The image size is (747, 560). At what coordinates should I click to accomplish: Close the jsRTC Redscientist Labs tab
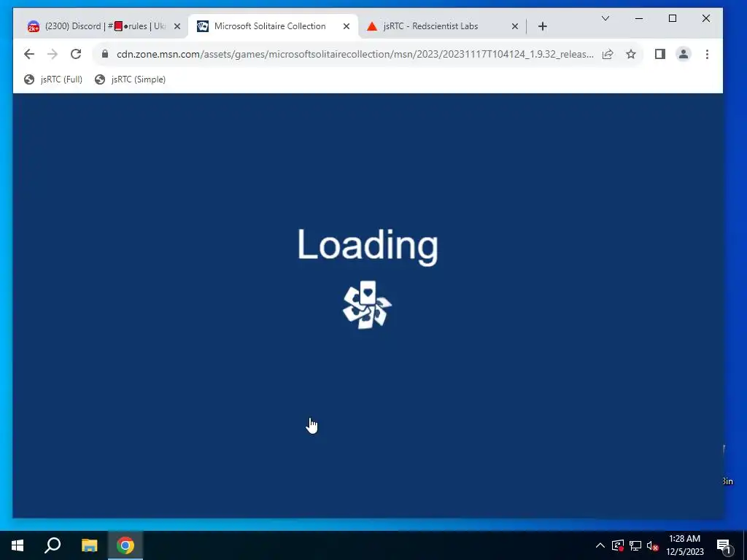pos(514,26)
